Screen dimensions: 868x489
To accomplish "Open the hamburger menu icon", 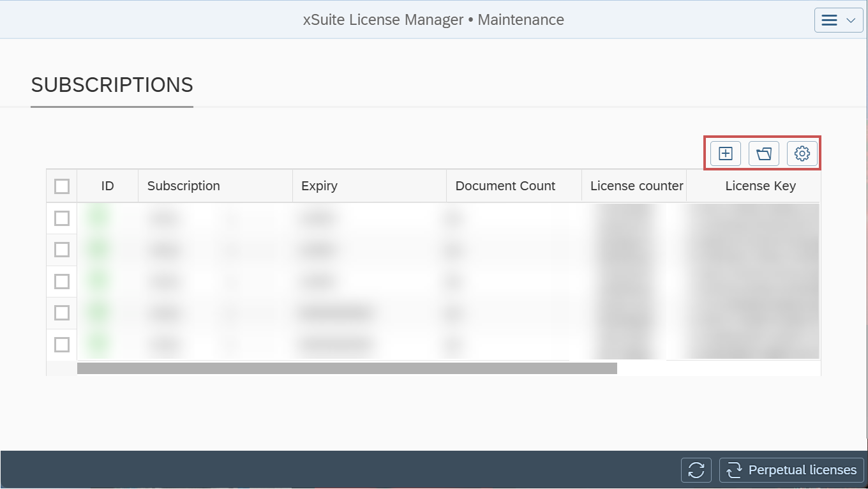I will point(830,20).
